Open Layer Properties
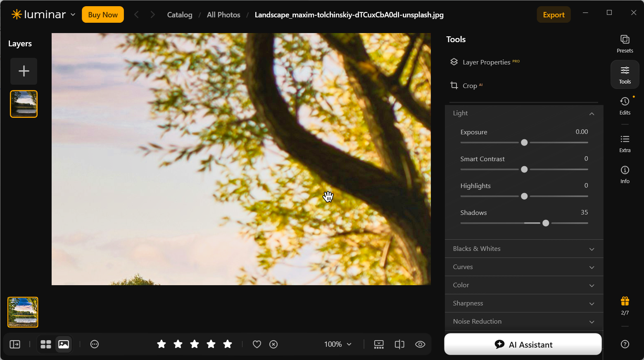The height and width of the screenshot is (360, 644). [x=484, y=62]
